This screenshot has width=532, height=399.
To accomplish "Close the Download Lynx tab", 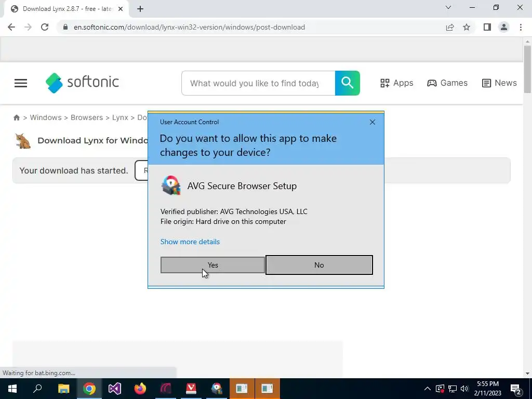I will tap(121, 9).
